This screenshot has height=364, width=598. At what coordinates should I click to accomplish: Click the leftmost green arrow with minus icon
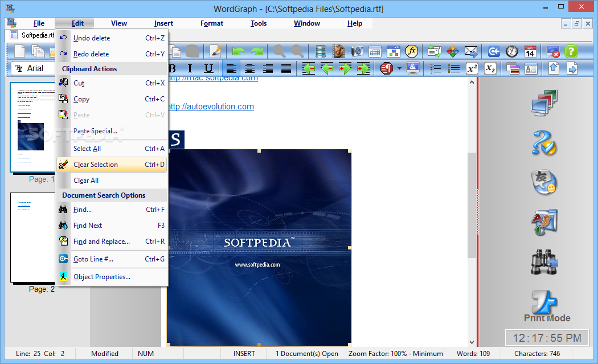308,69
